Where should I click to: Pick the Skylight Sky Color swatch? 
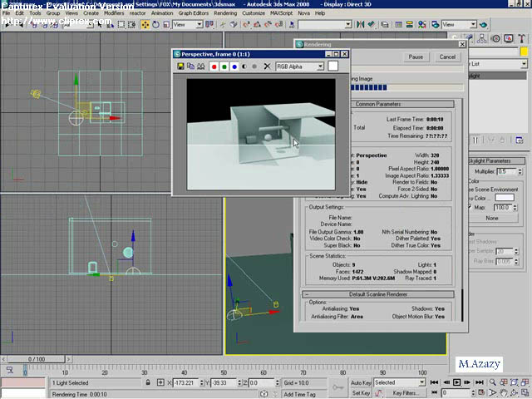coord(505,198)
